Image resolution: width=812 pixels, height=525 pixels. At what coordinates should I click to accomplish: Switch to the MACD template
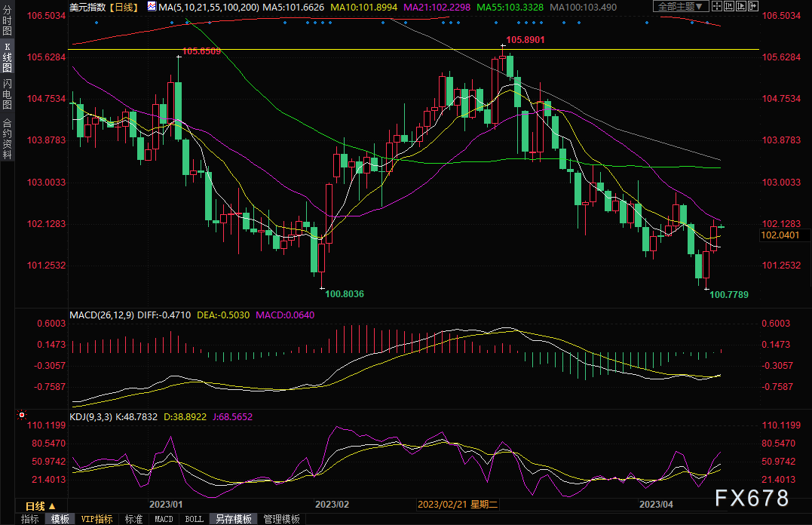[164, 519]
